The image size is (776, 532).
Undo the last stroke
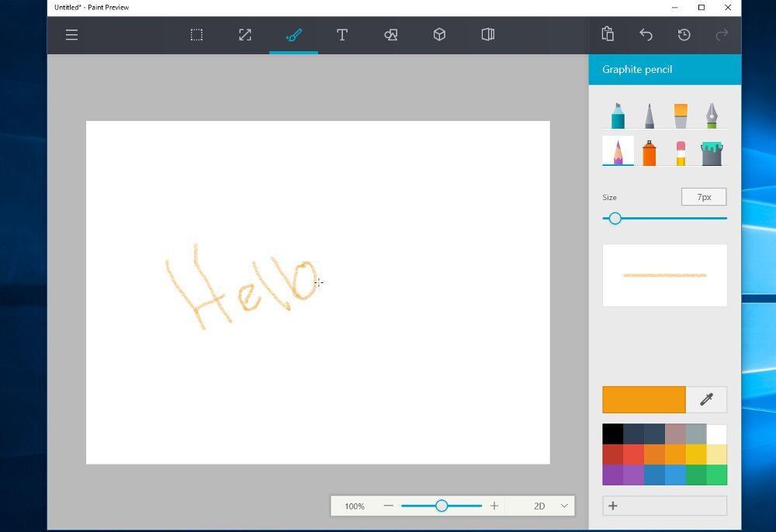coord(646,35)
